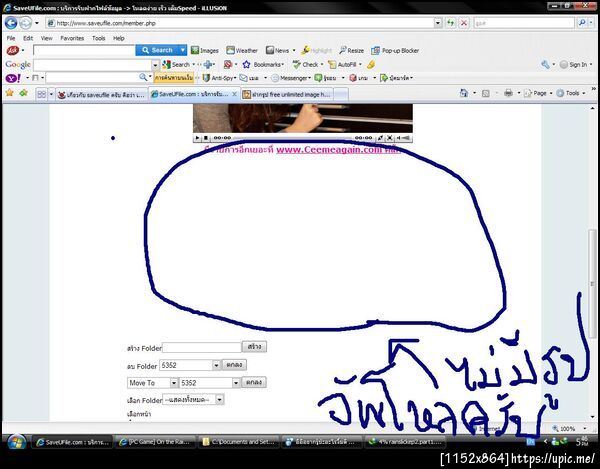Go back with the Back arrow button

click(11, 23)
